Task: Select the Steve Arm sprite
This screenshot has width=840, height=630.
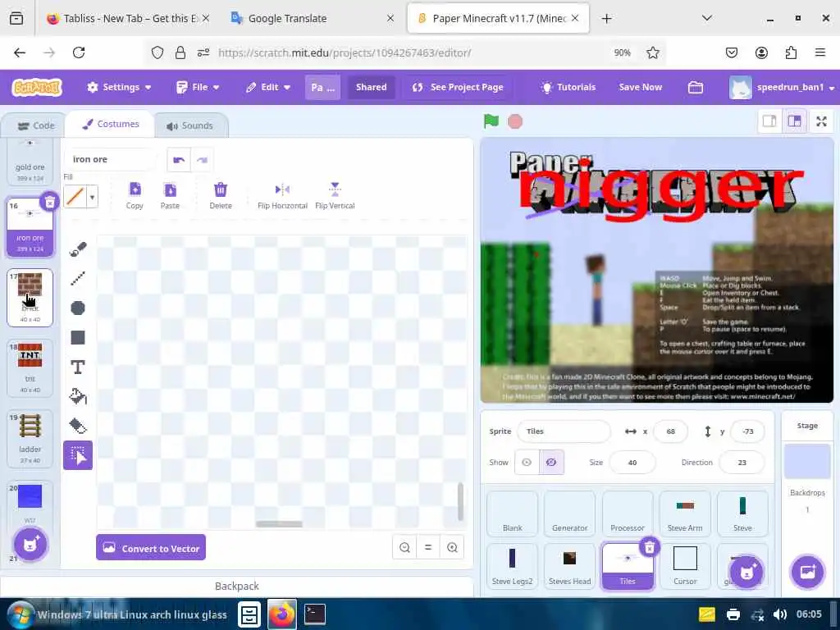Action: pos(685,514)
